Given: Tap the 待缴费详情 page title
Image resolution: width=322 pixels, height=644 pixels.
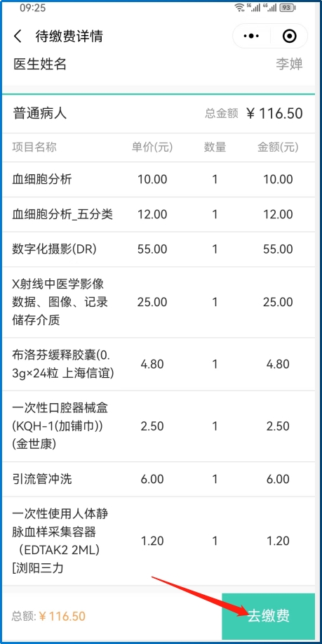Looking at the screenshot, I should click(69, 37).
